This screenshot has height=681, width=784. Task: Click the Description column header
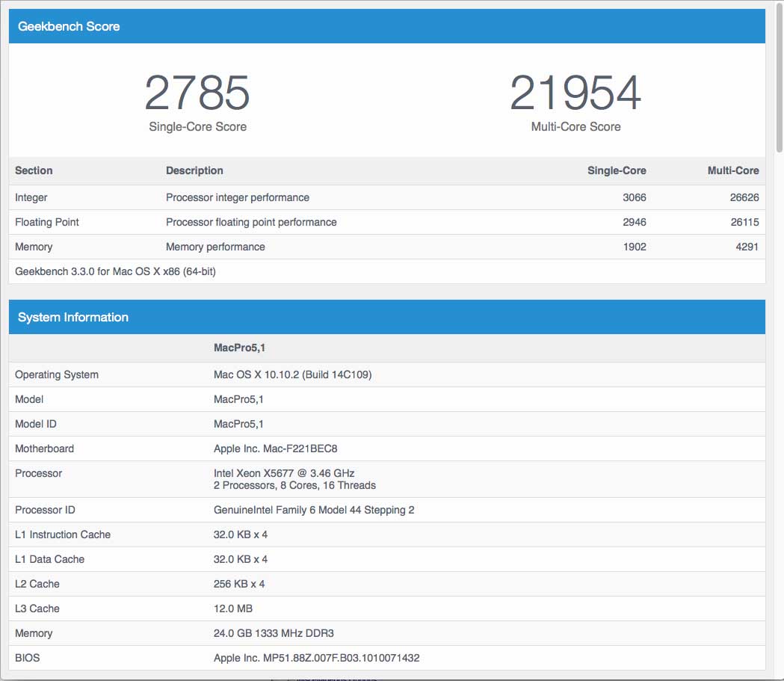click(x=194, y=170)
